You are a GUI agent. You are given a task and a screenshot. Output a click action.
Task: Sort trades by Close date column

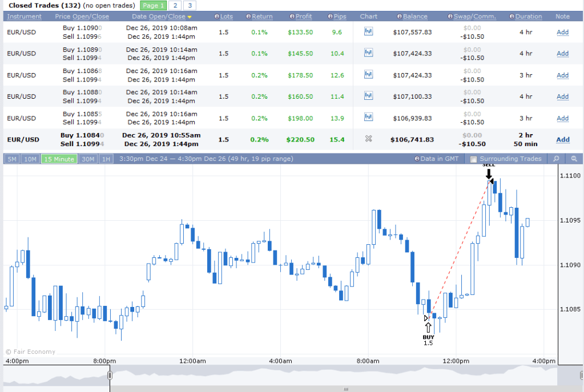coord(175,17)
